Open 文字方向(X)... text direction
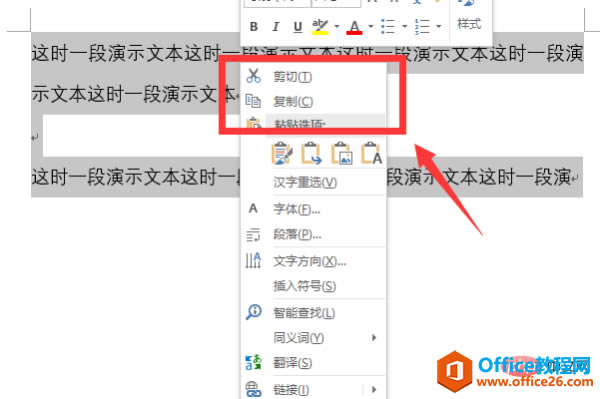Viewport: 600px width, 399px height. 310,261
